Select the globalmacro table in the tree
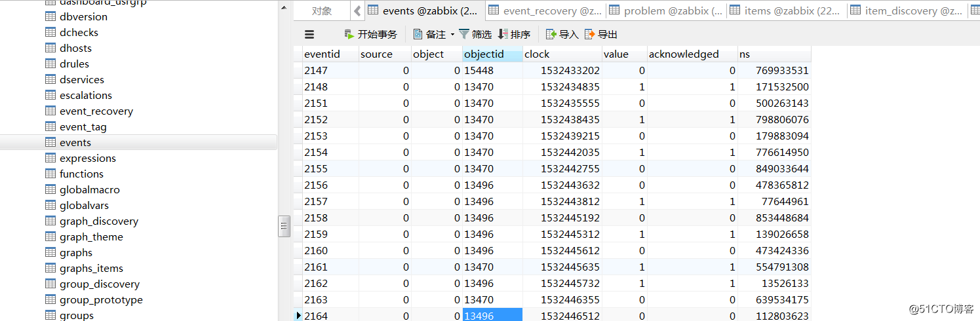 pos(89,189)
